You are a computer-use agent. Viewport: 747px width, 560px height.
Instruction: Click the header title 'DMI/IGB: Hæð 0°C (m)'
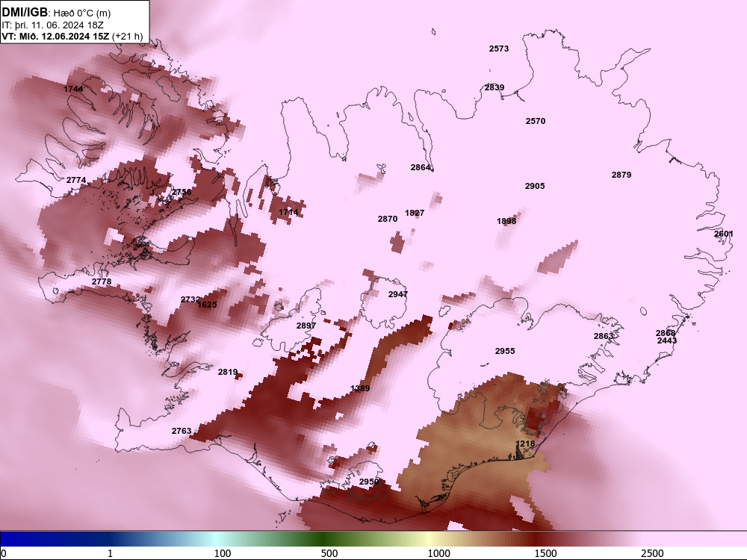pos(57,13)
